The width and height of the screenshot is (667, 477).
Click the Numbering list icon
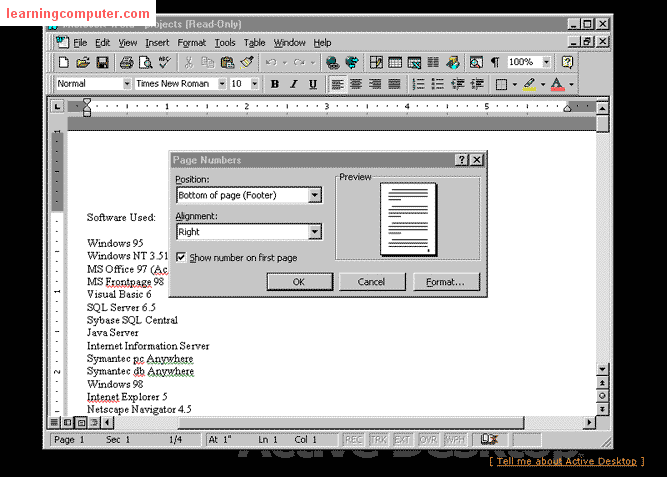pos(419,84)
